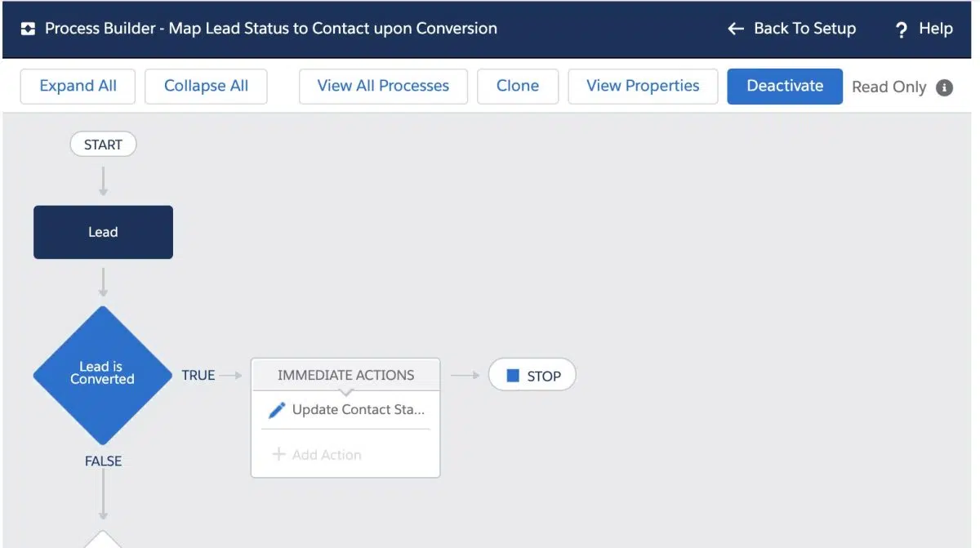Screen dimensions: 980x548
Task: Click the back arrow icon beside Back To Setup
Action: click(736, 29)
